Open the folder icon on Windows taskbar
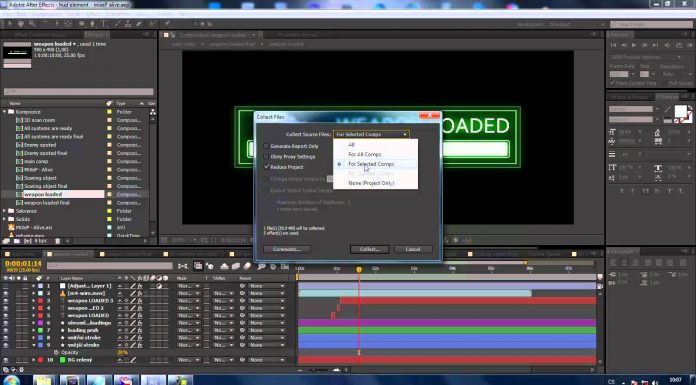Image resolution: width=696 pixels, height=385 pixels. pyautogui.click(x=44, y=381)
